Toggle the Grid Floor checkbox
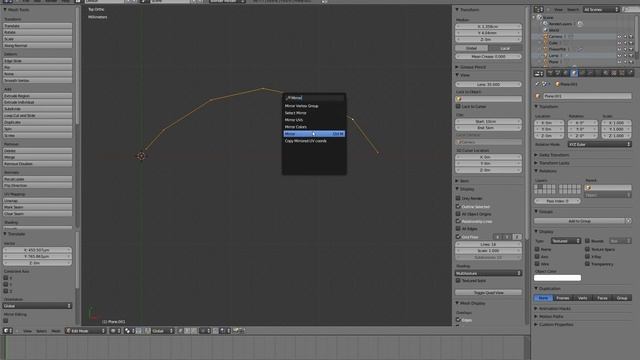This screenshot has width=640, height=360. 458,236
